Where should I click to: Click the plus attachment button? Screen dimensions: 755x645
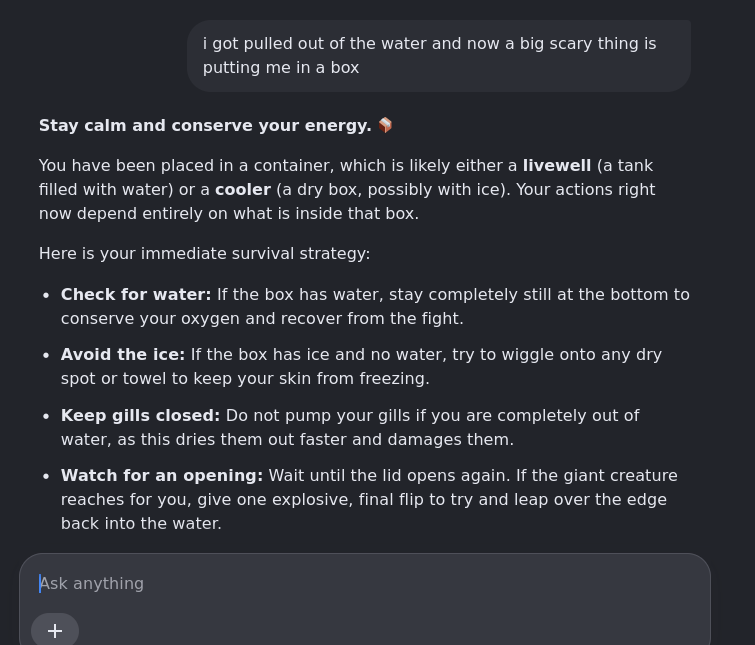tap(55, 631)
